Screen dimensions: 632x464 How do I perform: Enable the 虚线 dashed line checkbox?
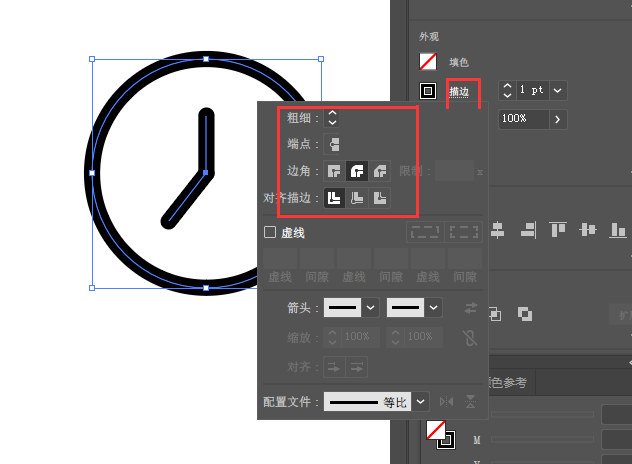270,232
